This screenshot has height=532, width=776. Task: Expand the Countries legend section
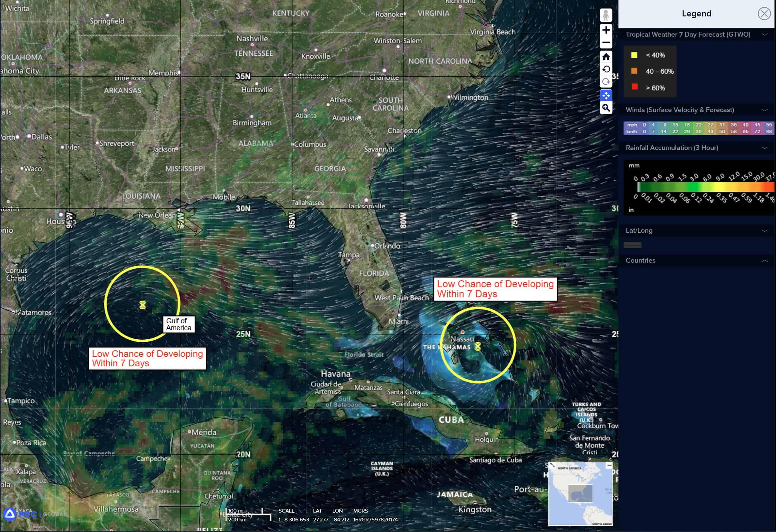pos(764,261)
